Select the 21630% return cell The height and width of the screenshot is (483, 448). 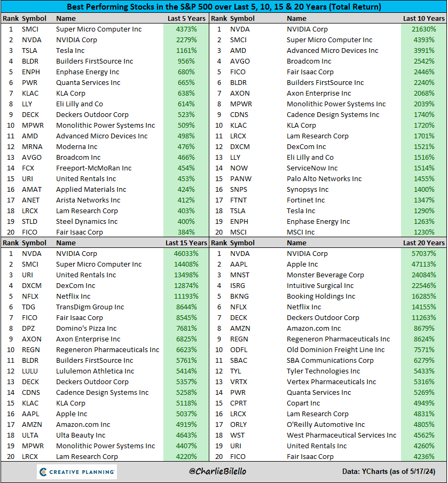pos(423,29)
